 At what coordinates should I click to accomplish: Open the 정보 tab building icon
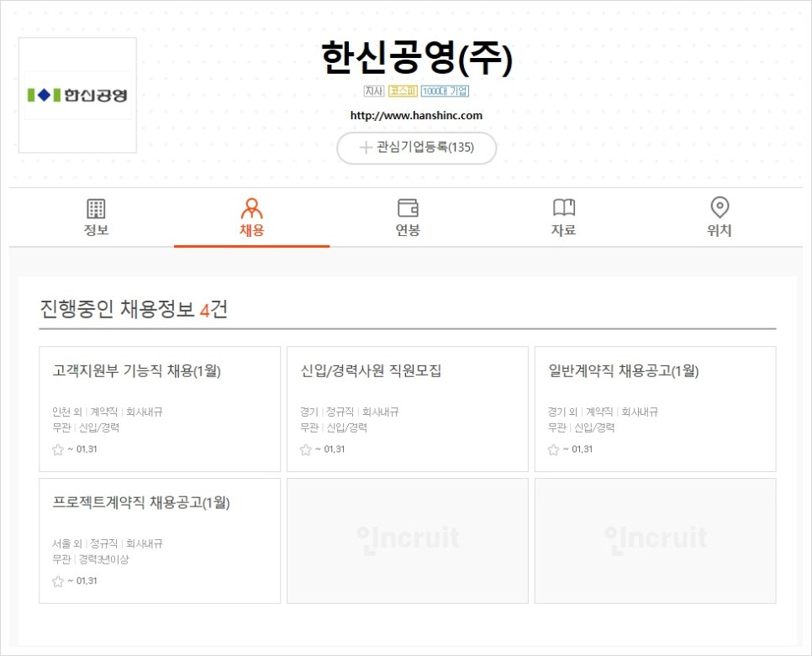pos(96,208)
